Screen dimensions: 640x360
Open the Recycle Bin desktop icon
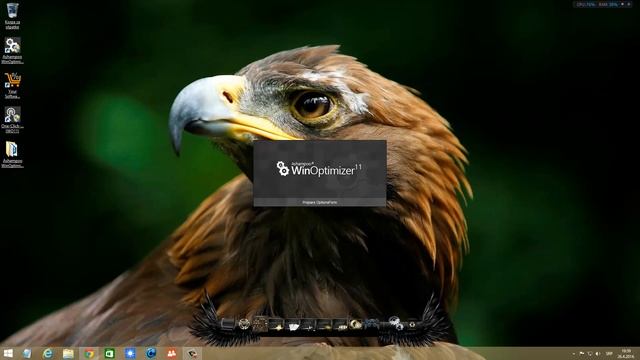pos(12,15)
